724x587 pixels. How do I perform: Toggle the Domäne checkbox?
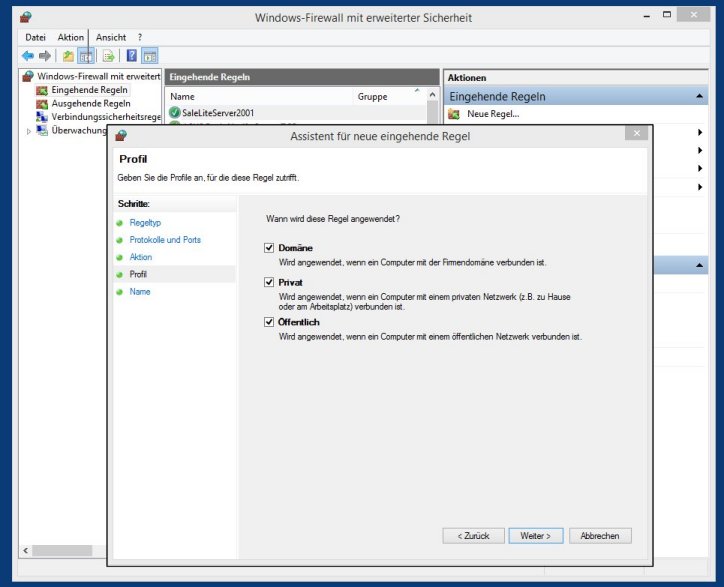tap(269, 247)
